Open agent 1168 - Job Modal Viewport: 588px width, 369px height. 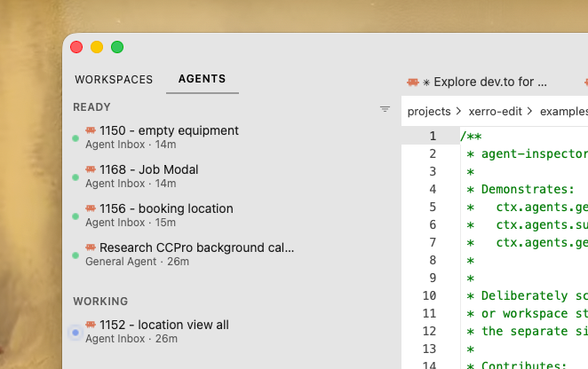149,169
